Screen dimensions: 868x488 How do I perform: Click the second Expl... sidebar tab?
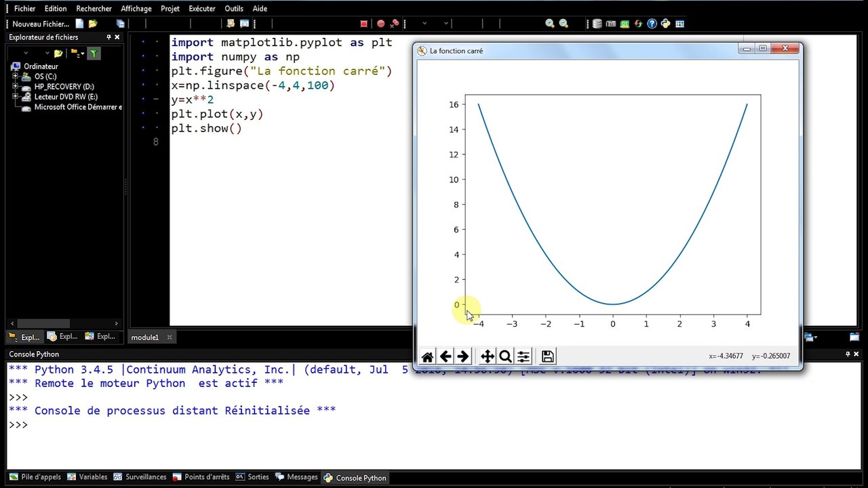(x=62, y=336)
